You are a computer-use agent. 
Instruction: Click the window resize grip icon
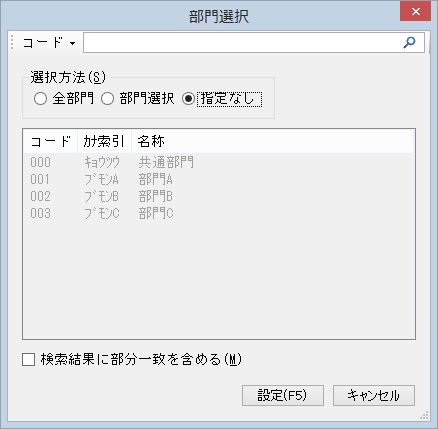click(424, 415)
